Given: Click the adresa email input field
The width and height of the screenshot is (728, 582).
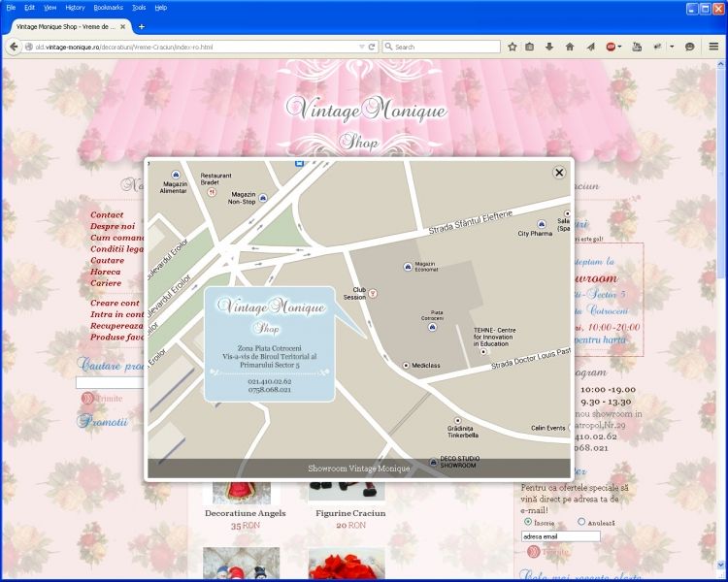Looking at the screenshot, I should coord(560,536).
